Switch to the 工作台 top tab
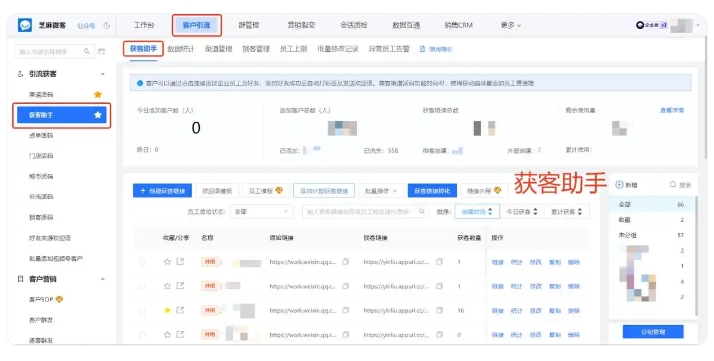 [x=144, y=25]
